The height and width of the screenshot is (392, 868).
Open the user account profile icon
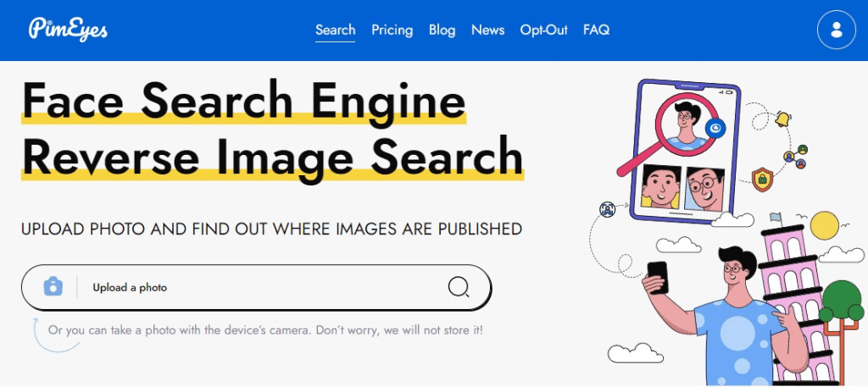[837, 30]
